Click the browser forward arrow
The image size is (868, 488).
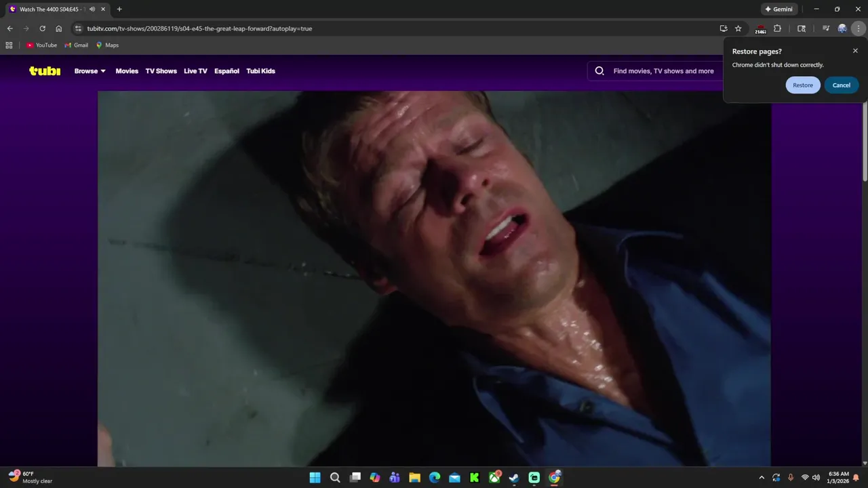pyautogui.click(x=26, y=28)
